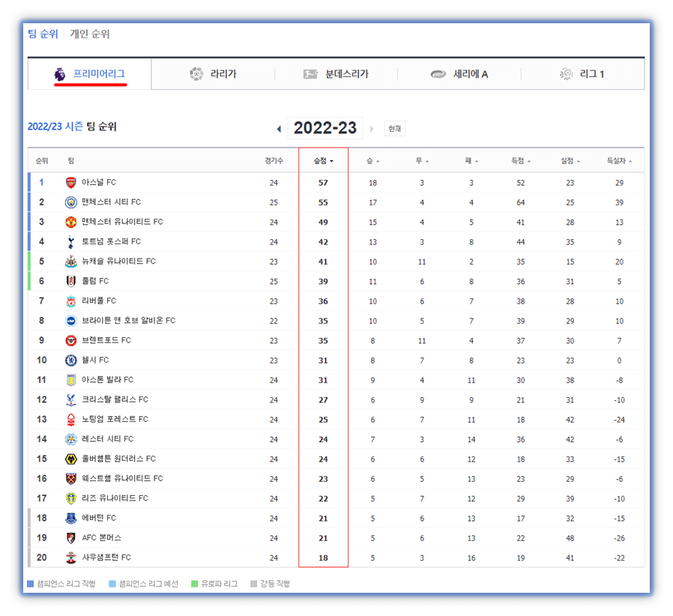The image size is (673, 616).
Task: Click the Manchester United FC crest icon
Action: [70, 222]
